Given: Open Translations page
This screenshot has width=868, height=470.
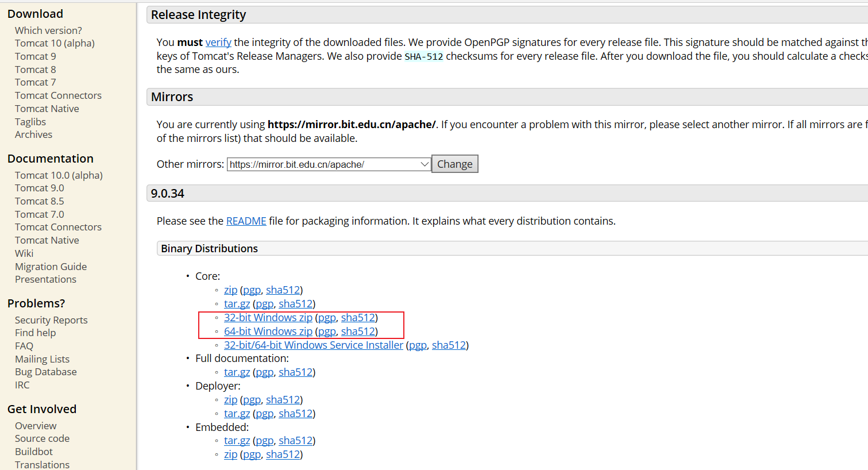Looking at the screenshot, I should [42, 464].
